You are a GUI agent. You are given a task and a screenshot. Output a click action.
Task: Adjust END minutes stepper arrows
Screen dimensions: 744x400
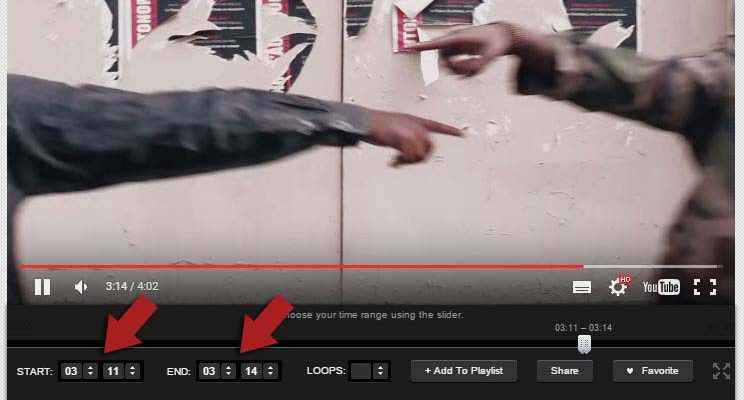(228, 371)
